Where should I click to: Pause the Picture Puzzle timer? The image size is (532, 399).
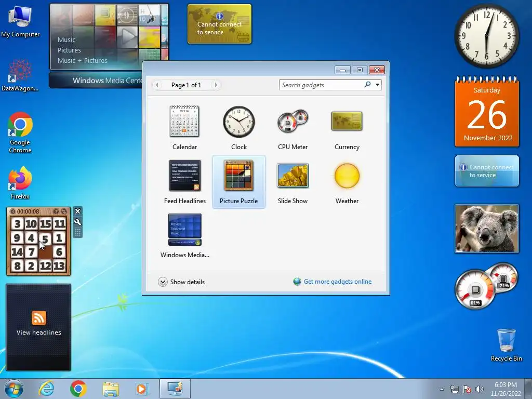pyautogui.click(x=13, y=211)
